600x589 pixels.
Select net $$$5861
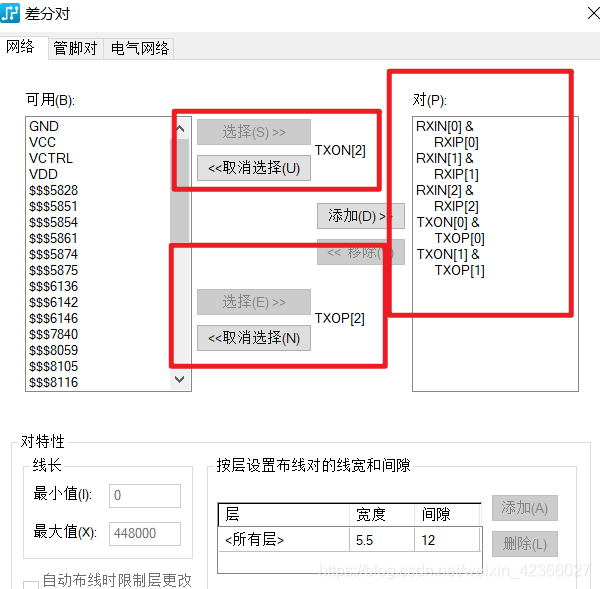coord(54,238)
